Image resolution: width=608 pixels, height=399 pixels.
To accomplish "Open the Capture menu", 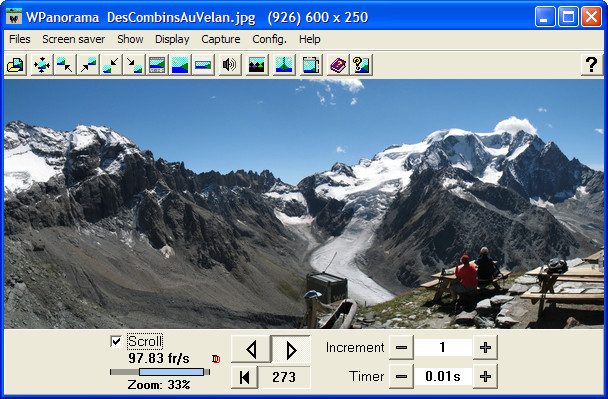I will (221, 39).
